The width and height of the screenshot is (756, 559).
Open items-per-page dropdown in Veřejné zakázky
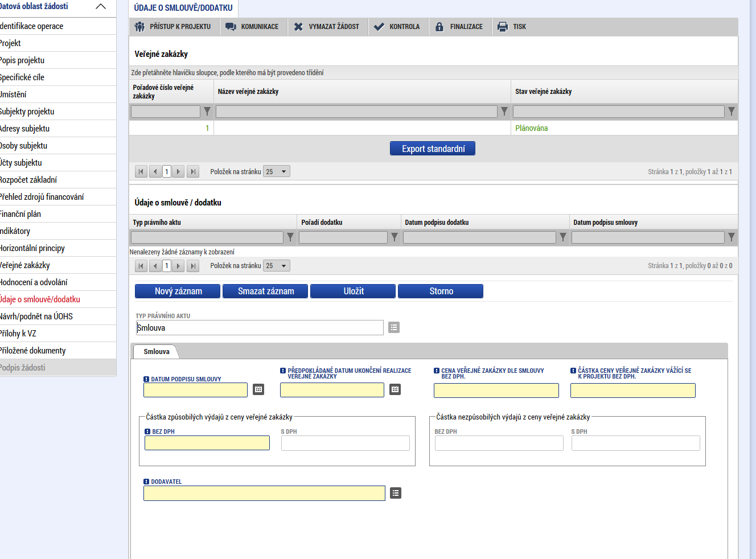coord(277,171)
